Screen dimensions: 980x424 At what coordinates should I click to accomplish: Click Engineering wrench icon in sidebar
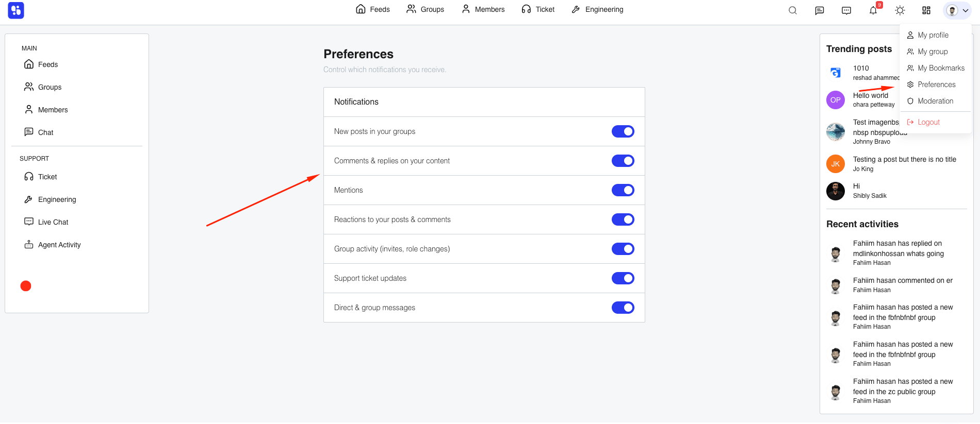29,199
